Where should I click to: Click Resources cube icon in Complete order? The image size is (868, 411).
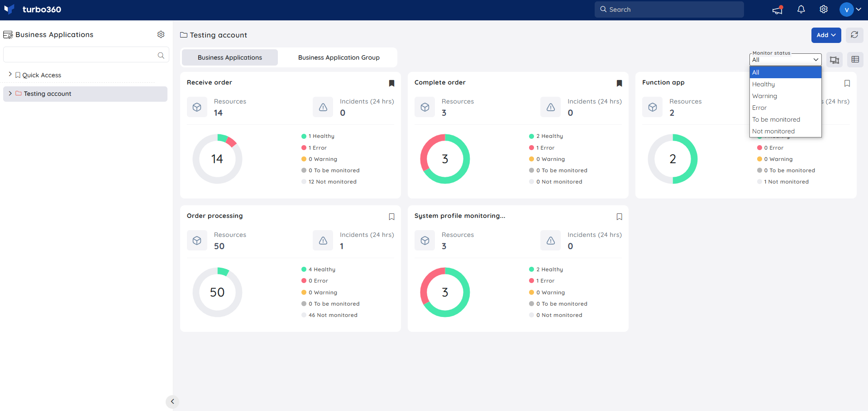click(425, 107)
